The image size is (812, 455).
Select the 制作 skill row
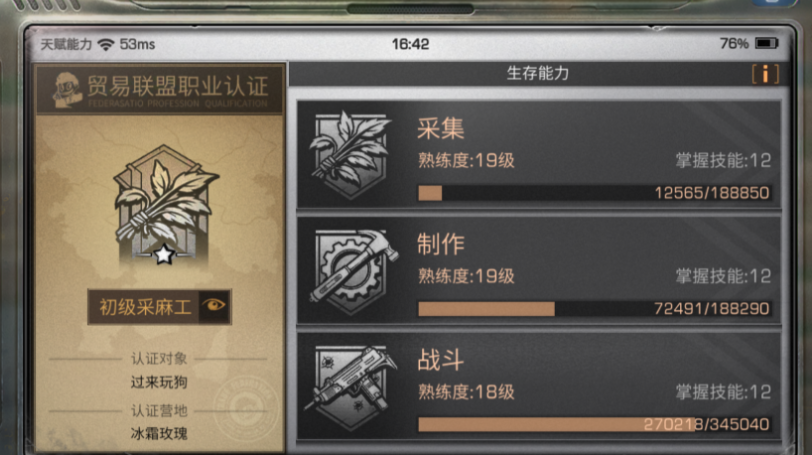[x=539, y=271]
